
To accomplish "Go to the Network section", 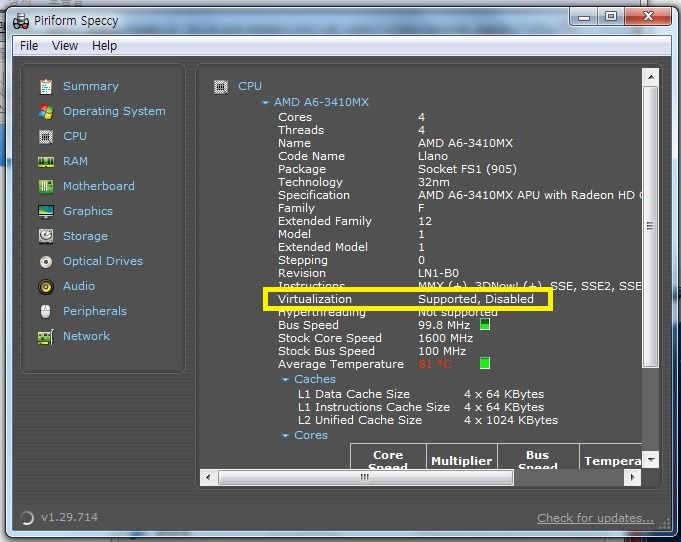I will click(x=86, y=336).
